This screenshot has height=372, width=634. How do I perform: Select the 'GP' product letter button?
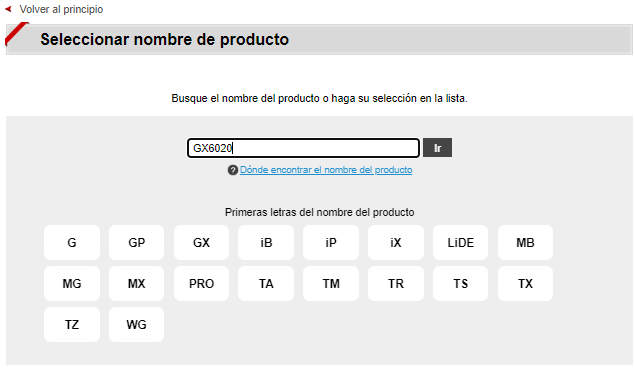(136, 243)
